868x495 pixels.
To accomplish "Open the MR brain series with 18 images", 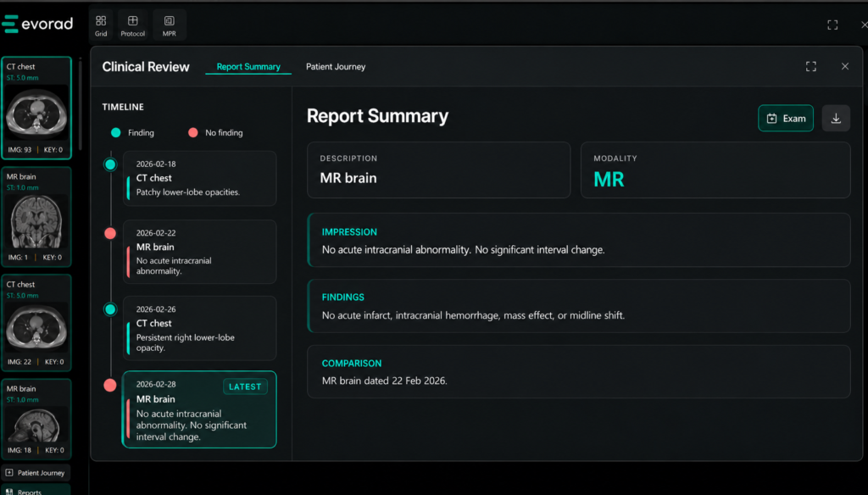I will [x=36, y=420].
